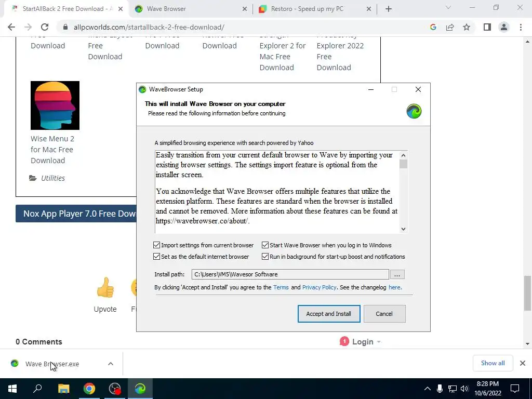The image size is (532, 399).
Task: Click Cancel in WaveBrowser Setup
Action: [x=384, y=314]
